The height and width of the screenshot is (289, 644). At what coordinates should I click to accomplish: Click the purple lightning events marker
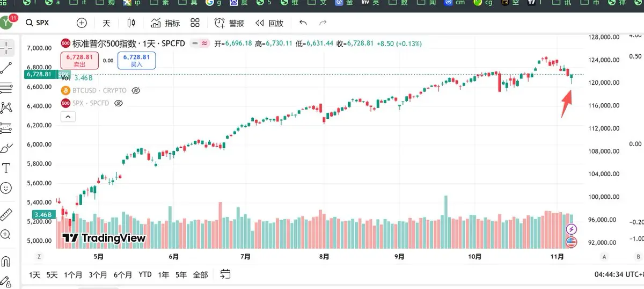click(572, 230)
